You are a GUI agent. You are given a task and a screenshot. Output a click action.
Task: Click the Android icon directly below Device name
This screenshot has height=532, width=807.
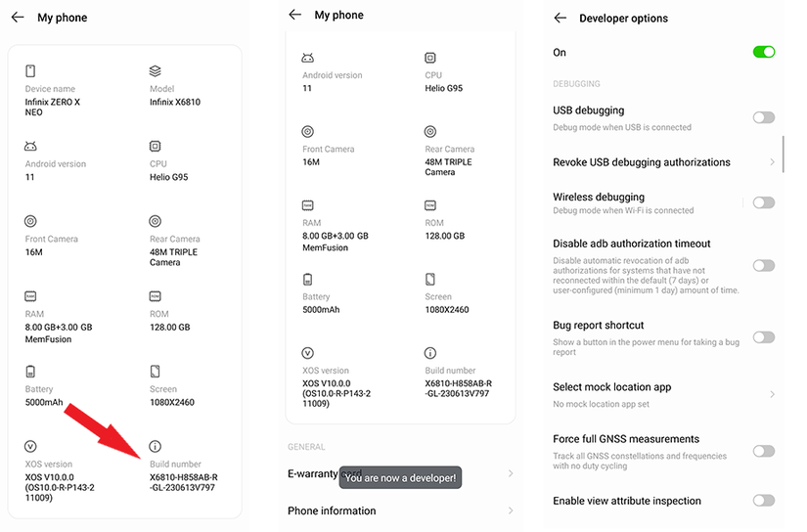(30, 146)
